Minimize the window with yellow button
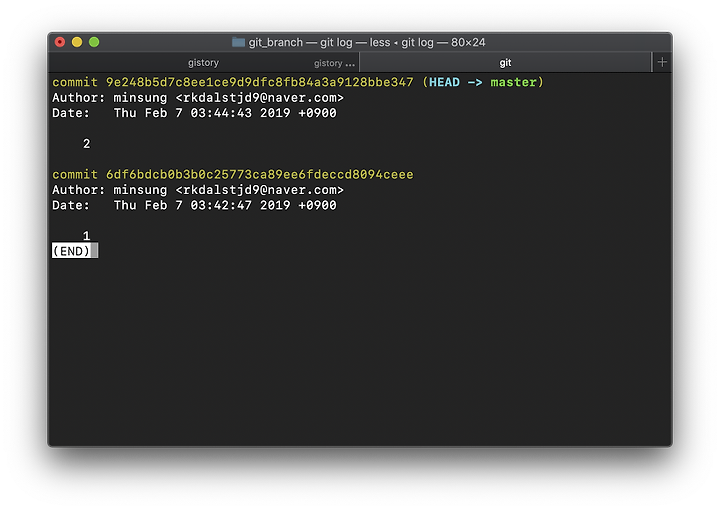The width and height of the screenshot is (720, 510). coord(77,42)
